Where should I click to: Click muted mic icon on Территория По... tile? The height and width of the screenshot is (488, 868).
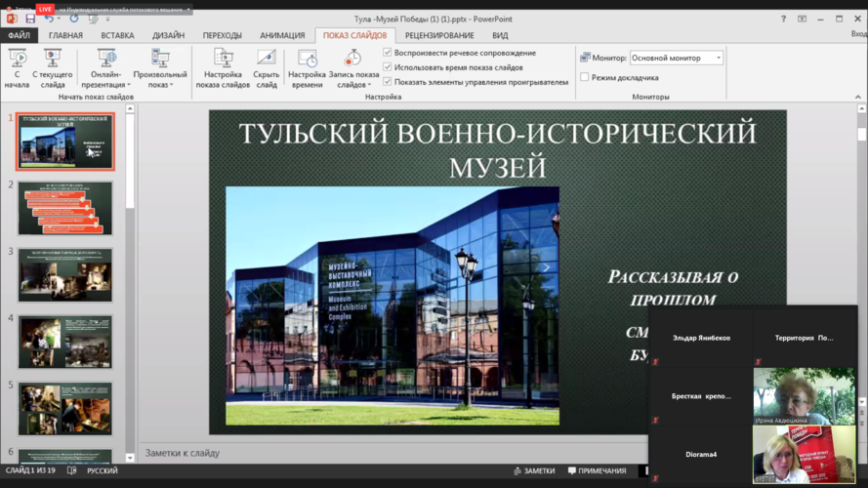pyautogui.click(x=759, y=362)
